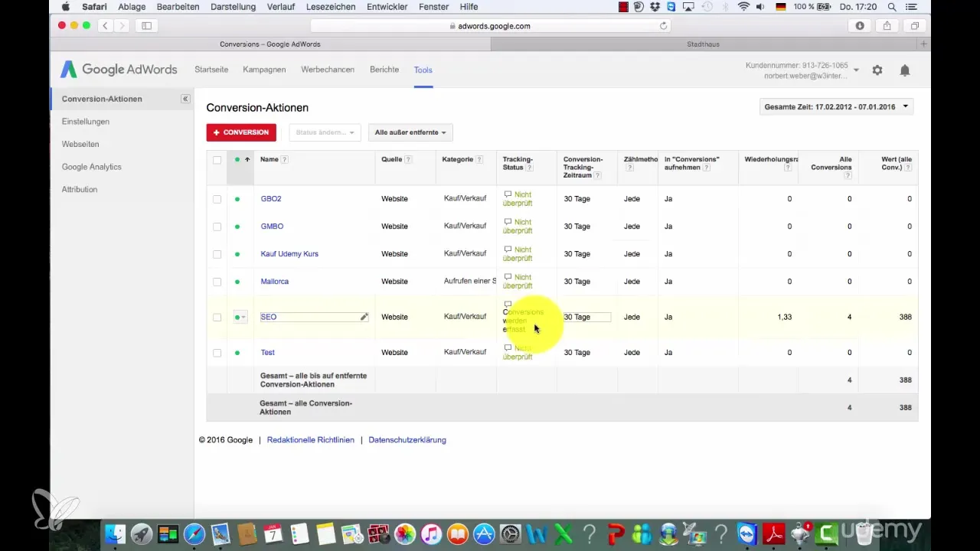Image resolution: width=980 pixels, height=551 pixels.
Task: Click the Google AdWords logo
Action: coord(119,70)
